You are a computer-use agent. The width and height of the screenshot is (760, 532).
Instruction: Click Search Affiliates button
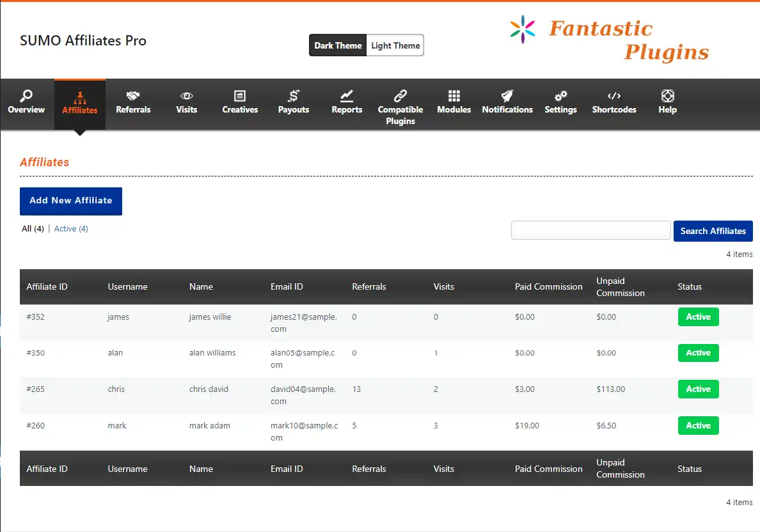[713, 231]
